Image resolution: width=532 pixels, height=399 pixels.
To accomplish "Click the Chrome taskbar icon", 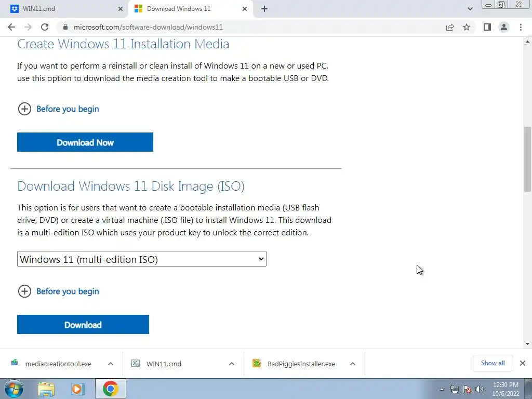I will click(x=110, y=389).
